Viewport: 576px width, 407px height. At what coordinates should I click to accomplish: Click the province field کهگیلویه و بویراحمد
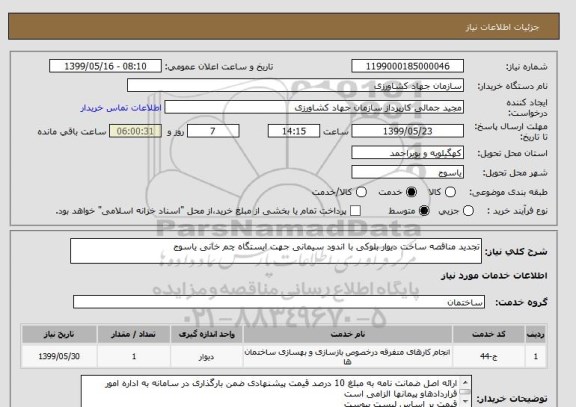pyautogui.click(x=407, y=152)
